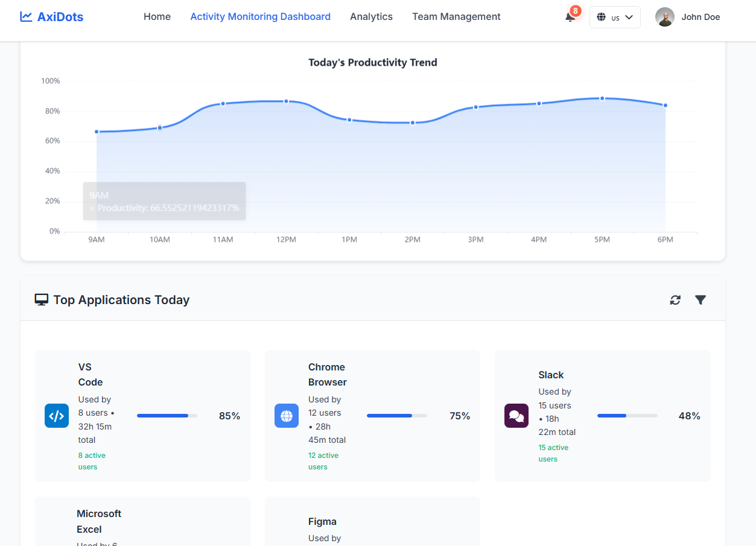The height and width of the screenshot is (546, 756).
Task: Open Activity Monitoring Dashboard tab
Action: [x=261, y=17]
